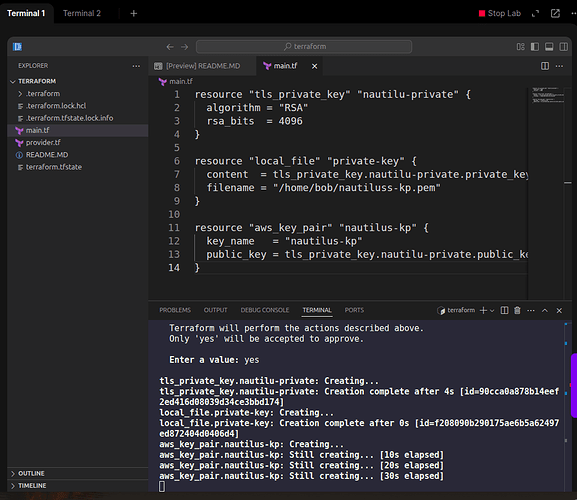The image size is (577, 500).
Task: Open provider.tf in the explorer
Action: 43,142
